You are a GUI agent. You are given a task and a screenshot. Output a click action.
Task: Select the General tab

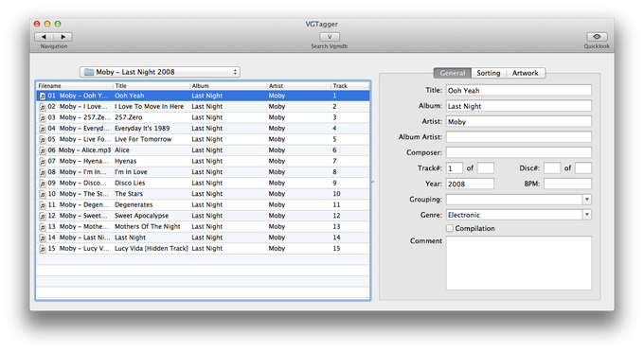coord(453,73)
